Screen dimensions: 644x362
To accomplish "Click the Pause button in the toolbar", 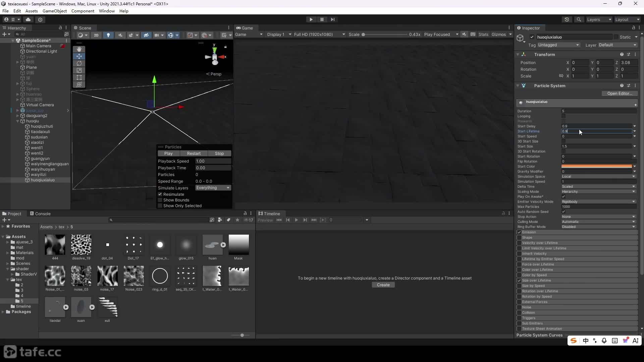I will click(322, 19).
